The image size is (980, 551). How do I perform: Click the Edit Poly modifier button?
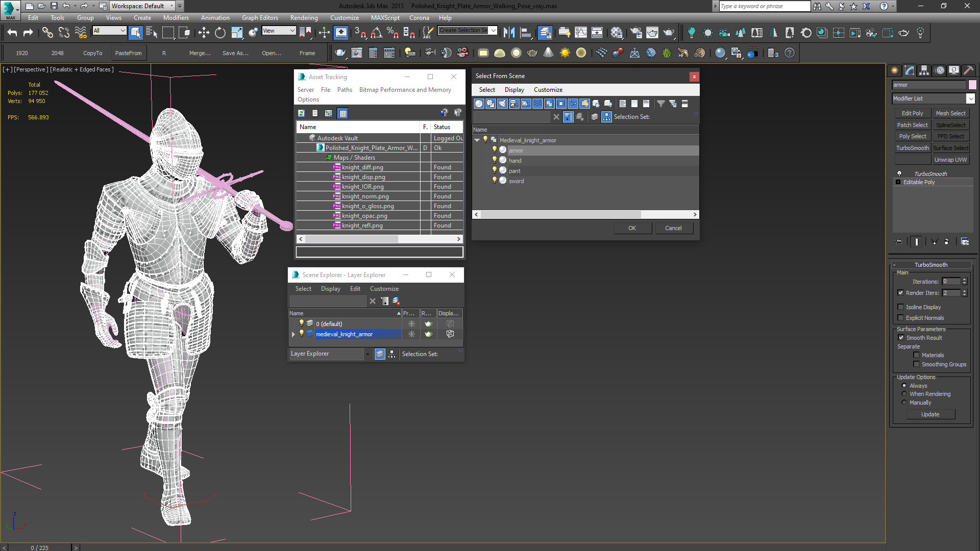tap(912, 113)
